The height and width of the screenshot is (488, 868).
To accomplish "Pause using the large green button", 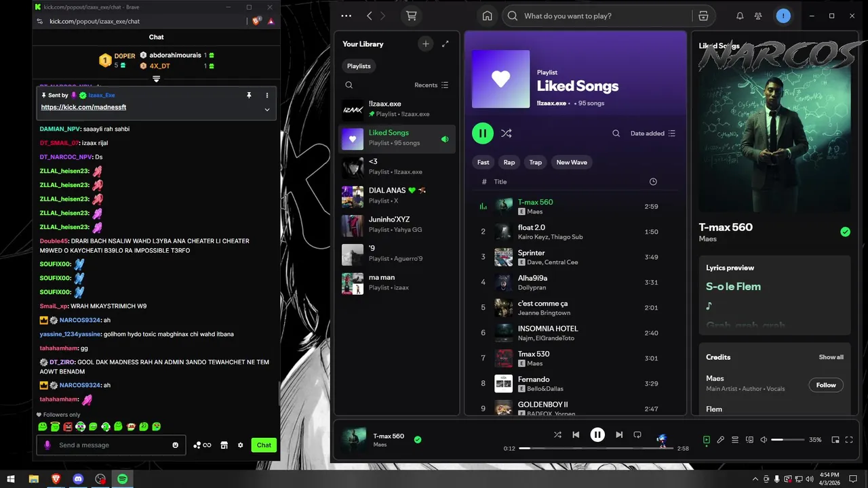I will point(483,134).
